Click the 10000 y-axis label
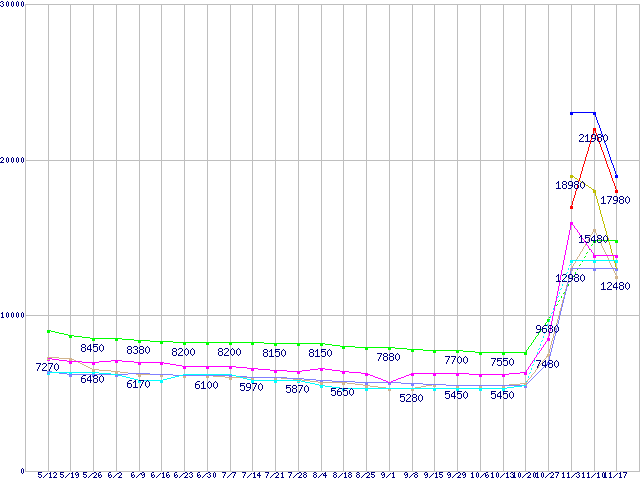640x480 pixels. point(13,315)
